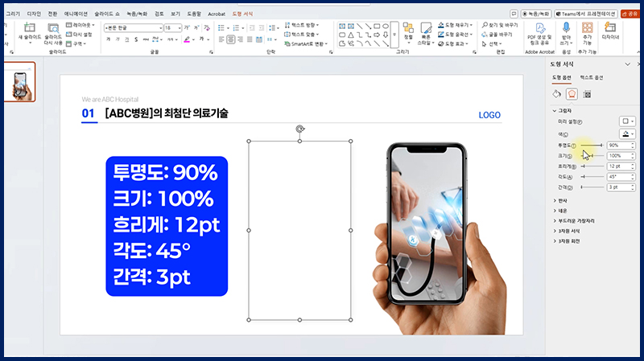Switch to the Shape Format (도형 서식) ribbon tab

click(x=242, y=14)
